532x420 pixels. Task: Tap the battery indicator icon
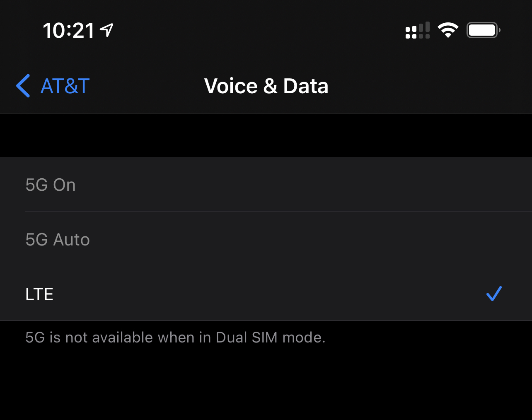[484, 30]
